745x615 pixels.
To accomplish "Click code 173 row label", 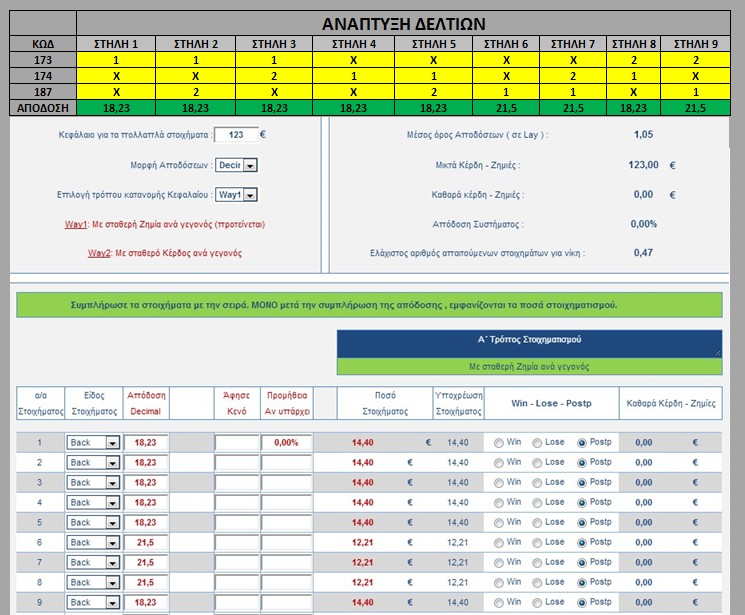I will coord(43,60).
